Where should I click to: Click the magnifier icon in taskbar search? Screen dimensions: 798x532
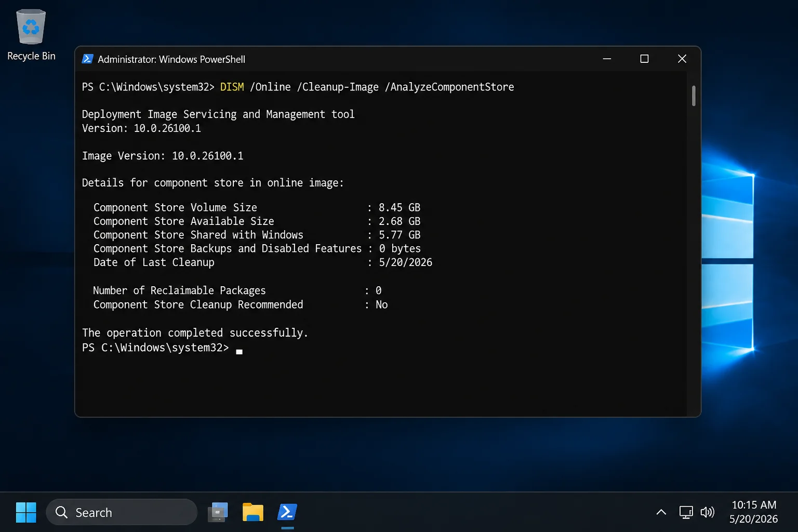61,512
